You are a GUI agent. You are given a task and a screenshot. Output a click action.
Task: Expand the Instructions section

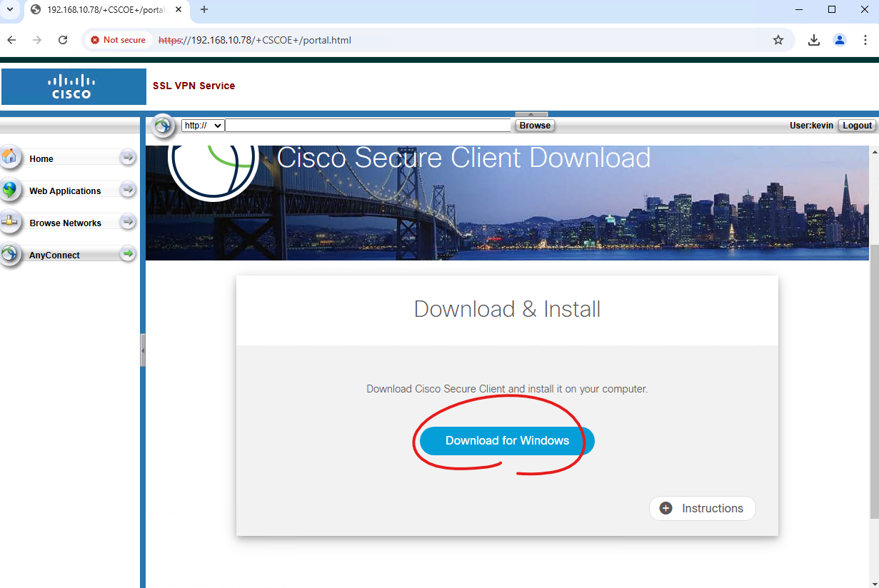tap(703, 508)
